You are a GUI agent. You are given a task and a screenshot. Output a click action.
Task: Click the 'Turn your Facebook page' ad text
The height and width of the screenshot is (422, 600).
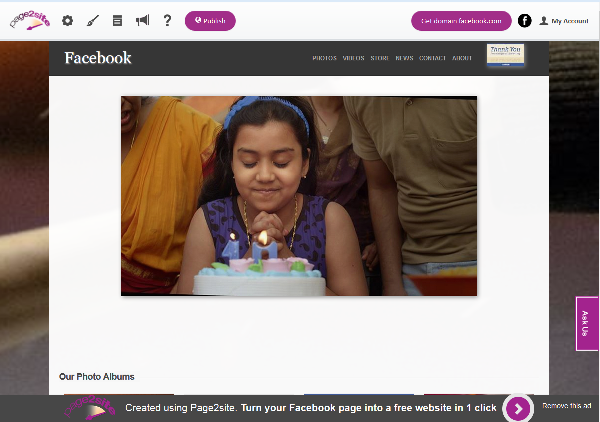[x=368, y=408]
